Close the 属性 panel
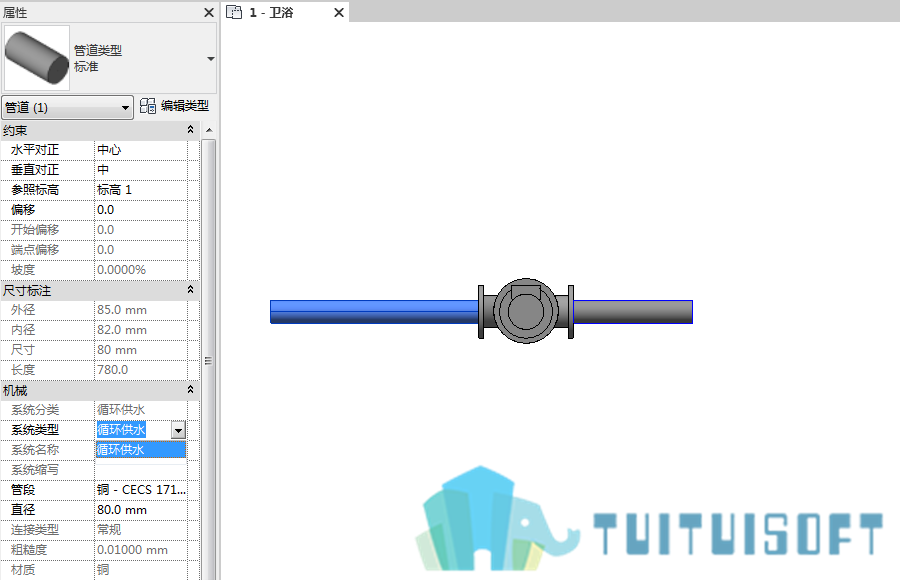Viewport: 900px width, 580px height. pyautogui.click(x=209, y=13)
